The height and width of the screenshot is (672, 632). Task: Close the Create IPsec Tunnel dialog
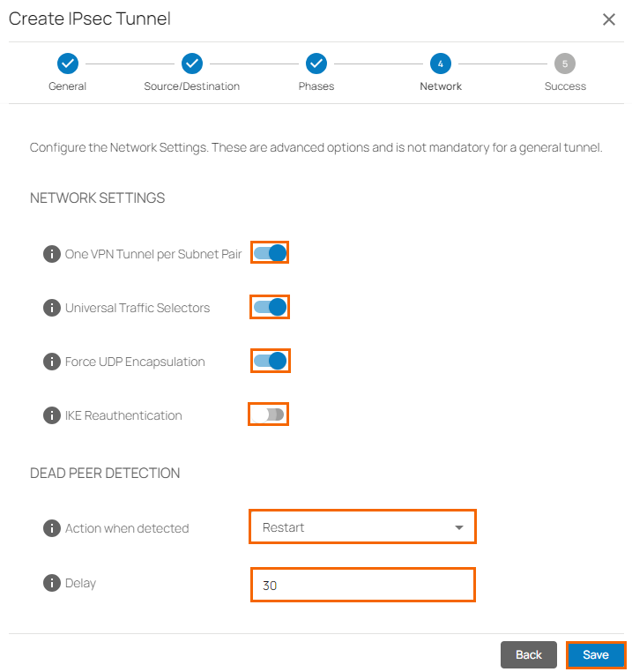[609, 19]
